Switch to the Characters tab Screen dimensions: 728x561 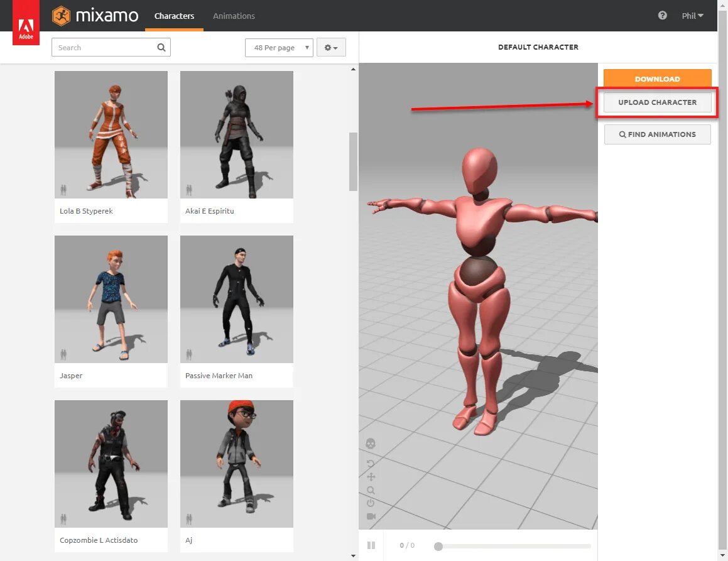[x=174, y=16]
